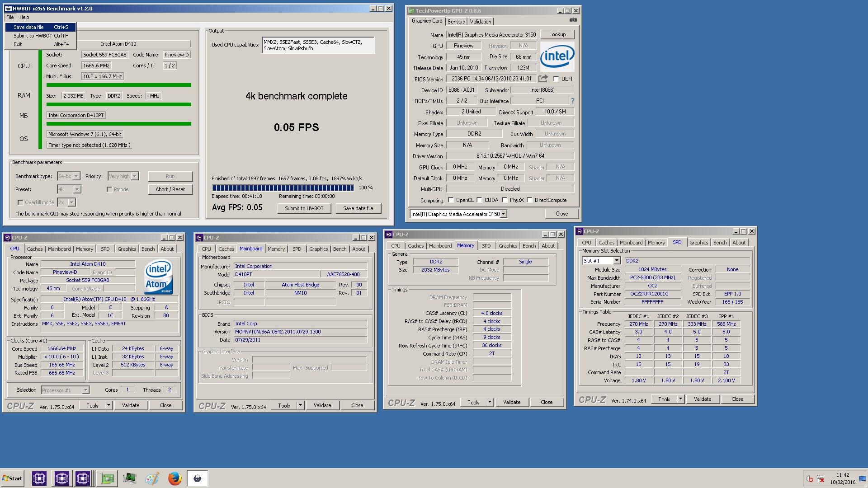Click title bar icon of CPU-Z Mainboard window
The width and height of the screenshot is (868, 488).
tap(199, 238)
